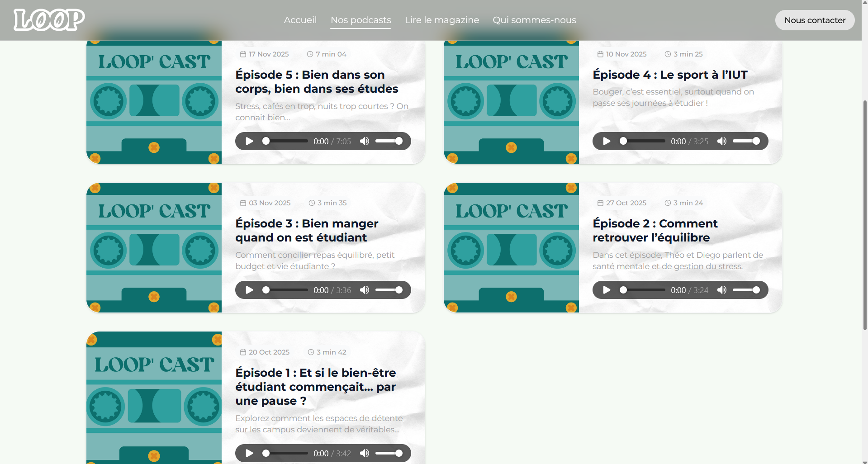Mute Épisode 3 speaker icon
This screenshot has width=868, height=464.
(365, 290)
